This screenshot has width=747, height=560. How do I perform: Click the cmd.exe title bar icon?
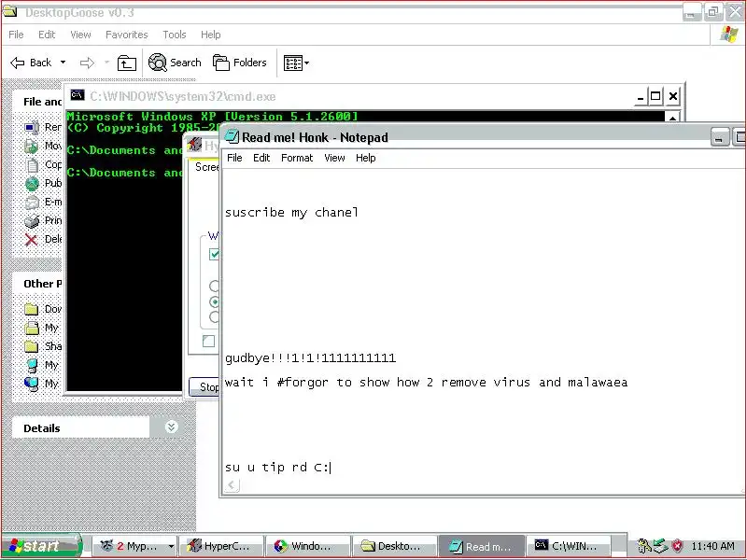78,95
